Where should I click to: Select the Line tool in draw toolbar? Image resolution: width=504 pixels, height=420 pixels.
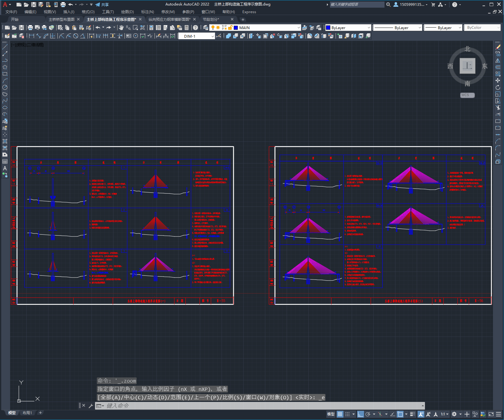click(5, 47)
